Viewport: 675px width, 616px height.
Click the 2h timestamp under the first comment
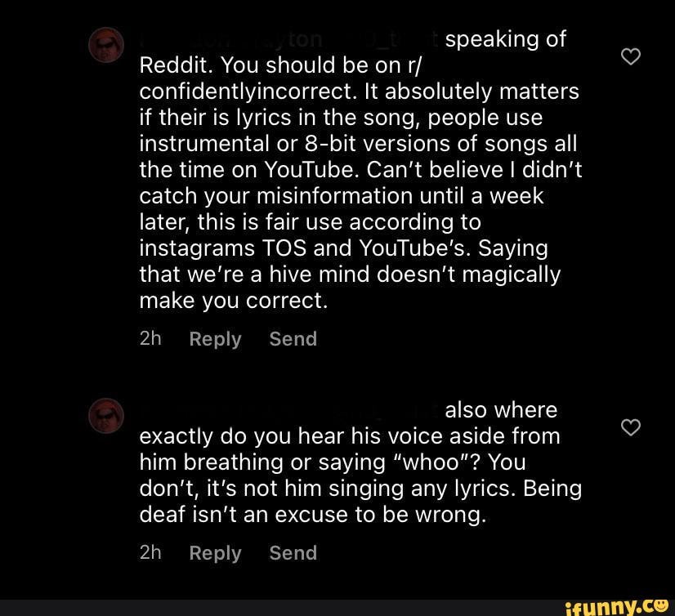point(150,339)
